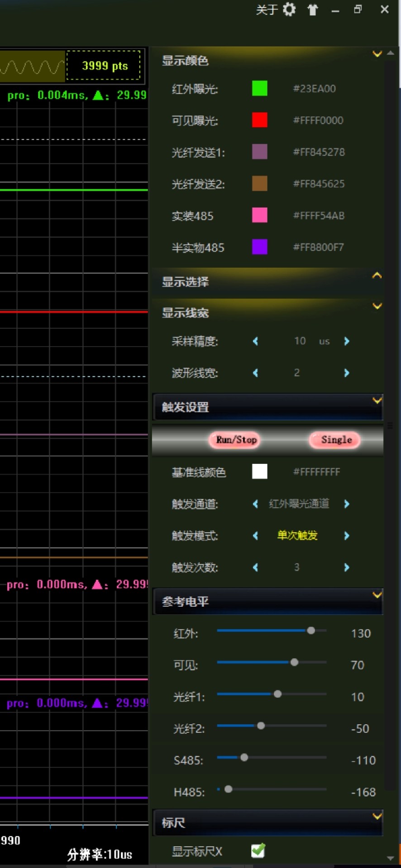Expand the 显示选择 section chevron
The height and width of the screenshot is (868, 401).
pos(377,275)
